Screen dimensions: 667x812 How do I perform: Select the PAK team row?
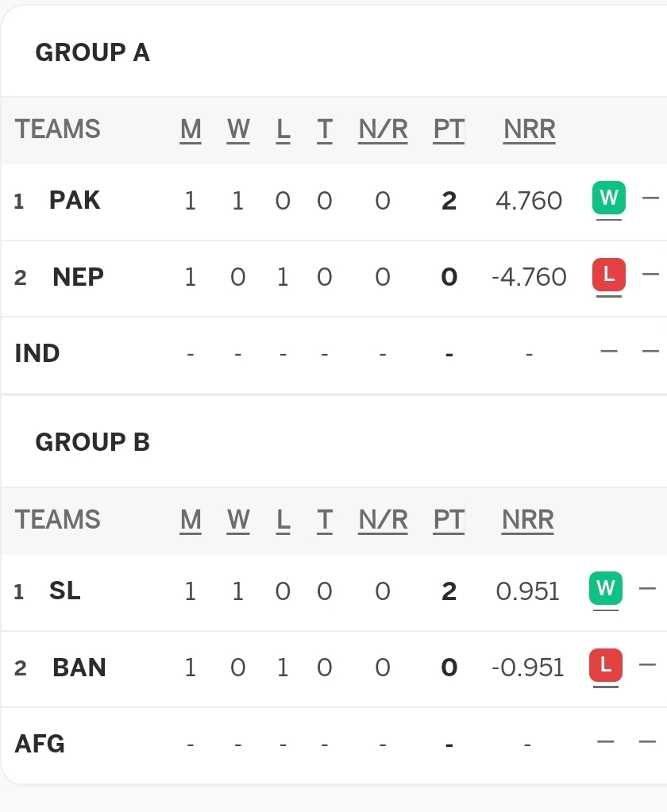pyautogui.click(x=333, y=201)
